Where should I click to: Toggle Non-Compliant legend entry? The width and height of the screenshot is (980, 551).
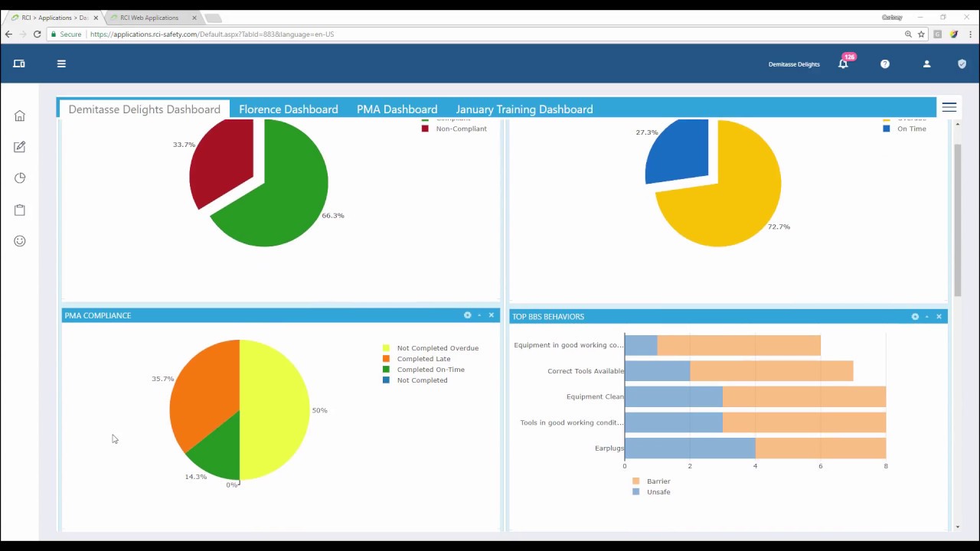[454, 129]
